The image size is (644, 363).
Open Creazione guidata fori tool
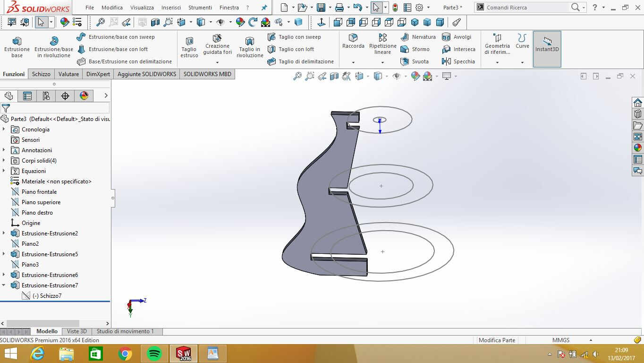tap(217, 45)
